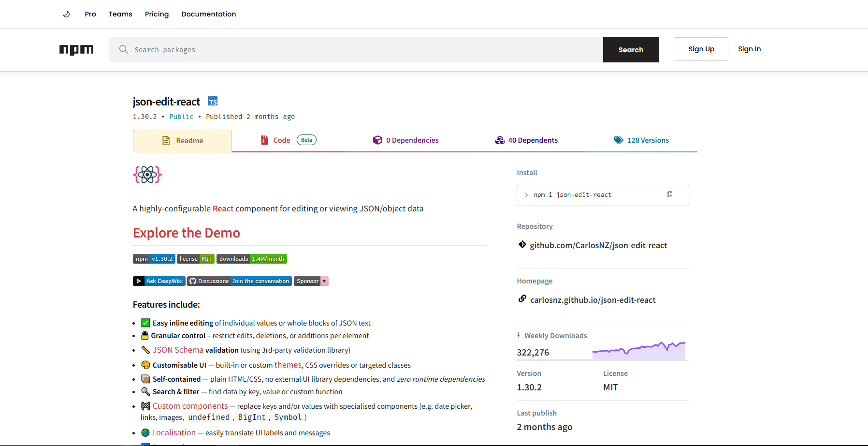Click the json-edit-react atom logo
The width and height of the screenshot is (868, 446).
point(147,175)
